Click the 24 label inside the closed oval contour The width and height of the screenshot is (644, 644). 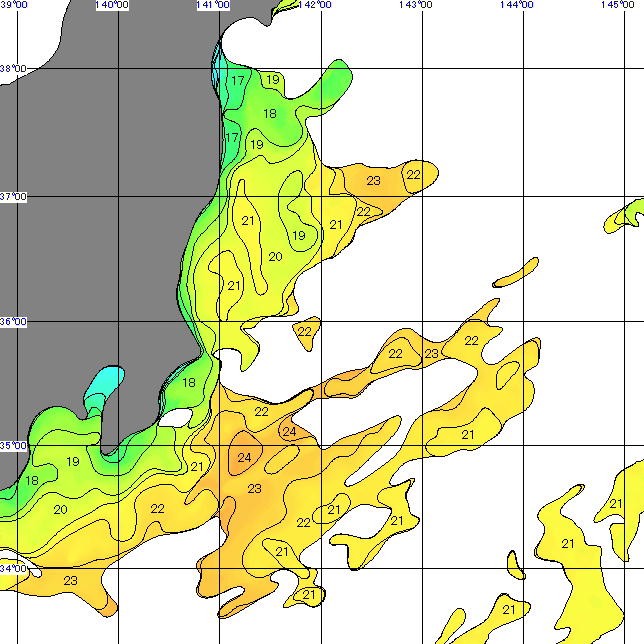click(x=245, y=457)
